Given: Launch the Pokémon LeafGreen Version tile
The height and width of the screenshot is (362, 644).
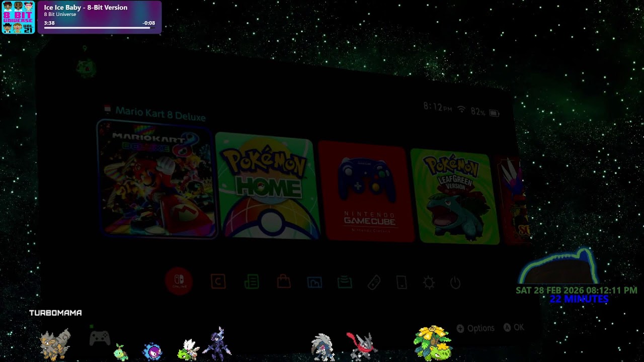Looking at the screenshot, I should point(454,197).
